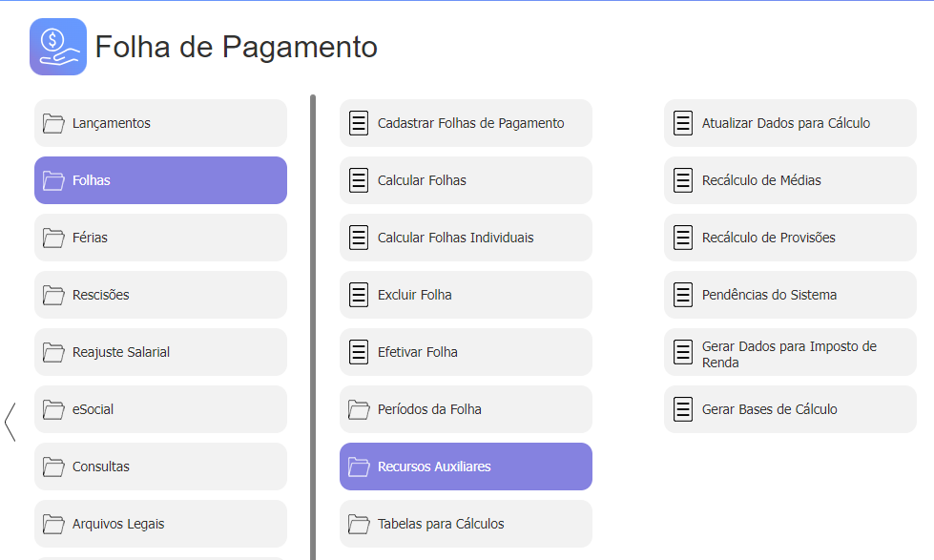
Task: Click the folder icon beside eSocial
Action: click(x=53, y=409)
